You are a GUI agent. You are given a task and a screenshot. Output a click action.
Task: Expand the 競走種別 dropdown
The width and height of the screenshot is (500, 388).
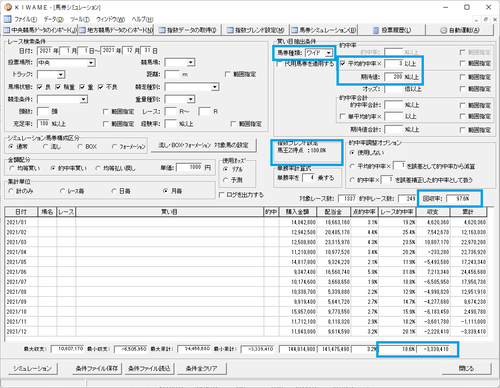215,87
